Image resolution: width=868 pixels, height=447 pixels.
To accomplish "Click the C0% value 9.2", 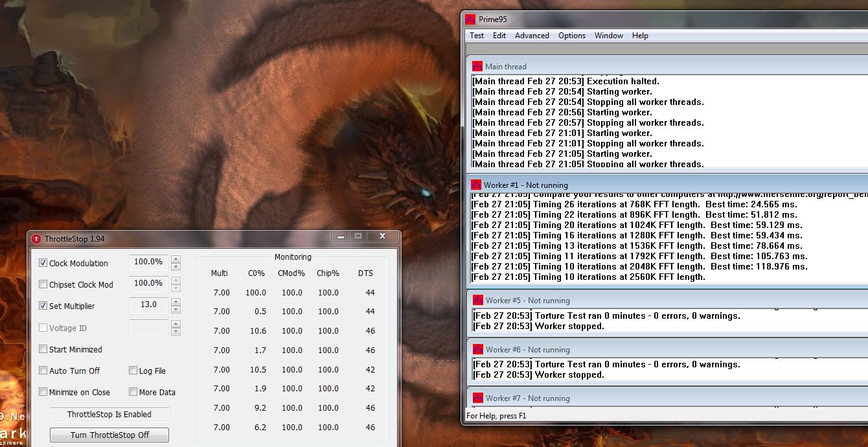I will pyautogui.click(x=261, y=408).
